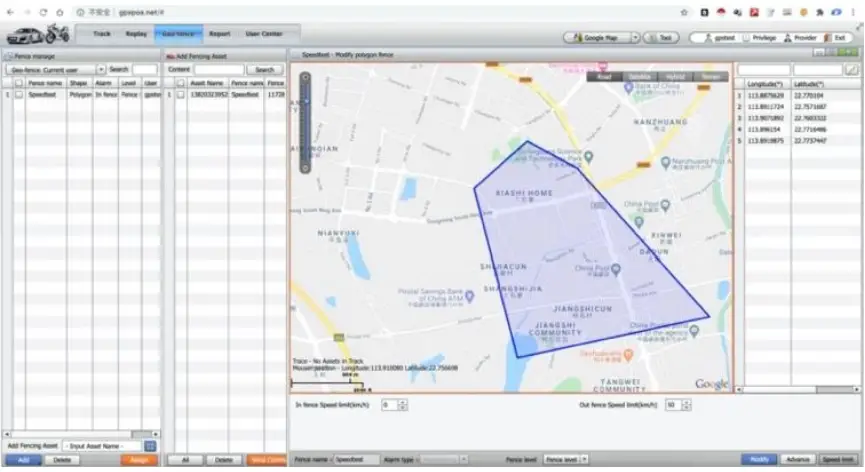Click the Fence manage horizontal scrollbar
The width and height of the screenshot is (865, 472).
click(81, 435)
